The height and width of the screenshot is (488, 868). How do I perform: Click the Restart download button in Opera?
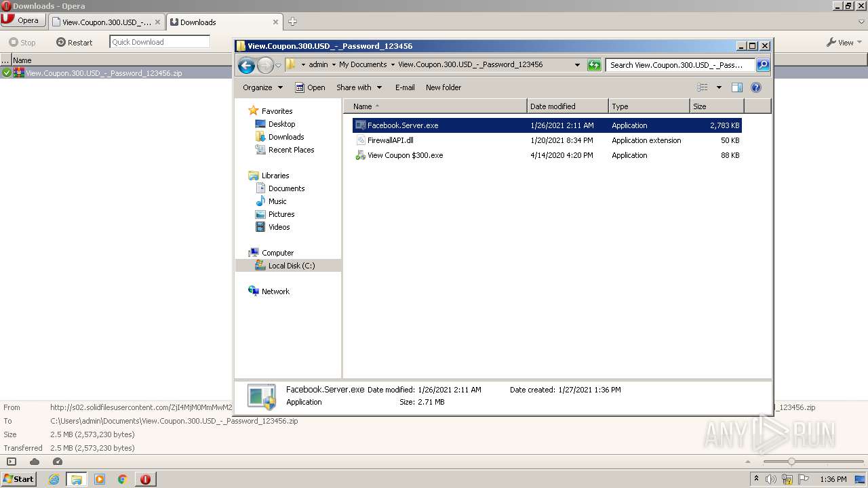(x=75, y=42)
